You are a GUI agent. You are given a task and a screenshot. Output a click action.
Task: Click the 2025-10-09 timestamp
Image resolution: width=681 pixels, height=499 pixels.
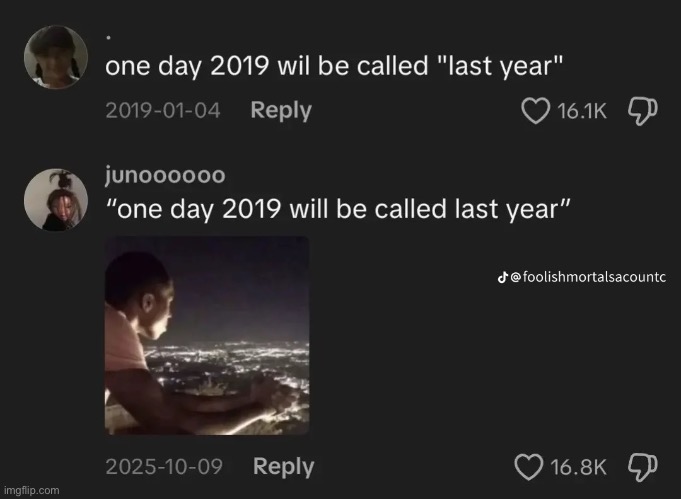click(x=163, y=466)
